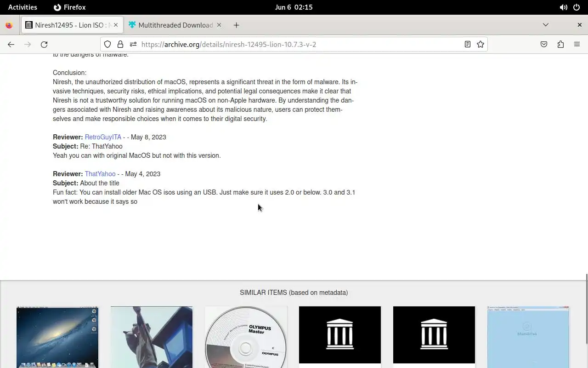This screenshot has width=588, height=368.
Task: Click the 'Conclusion:' heading text
Action: [x=69, y=73]
